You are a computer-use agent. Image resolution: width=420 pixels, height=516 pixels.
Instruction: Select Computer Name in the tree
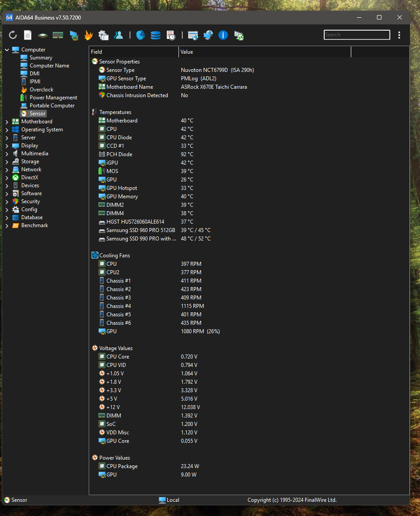(x=49, y=66)
